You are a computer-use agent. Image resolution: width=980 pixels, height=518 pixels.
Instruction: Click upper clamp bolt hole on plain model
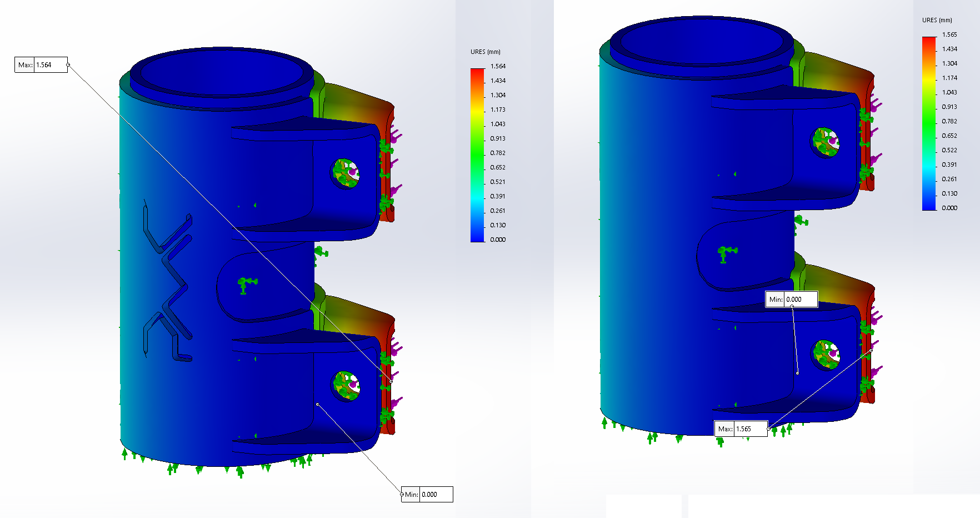pos(826,142)
